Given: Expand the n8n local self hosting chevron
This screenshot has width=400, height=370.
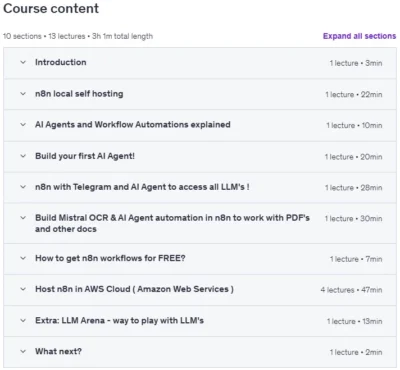Looking at the screenshot, I should pos(23,94).
